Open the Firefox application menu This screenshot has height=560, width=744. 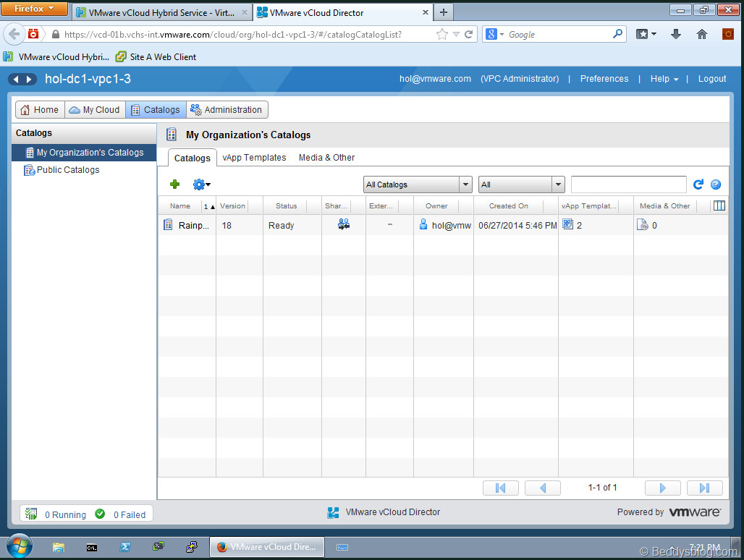coord(34,9)
